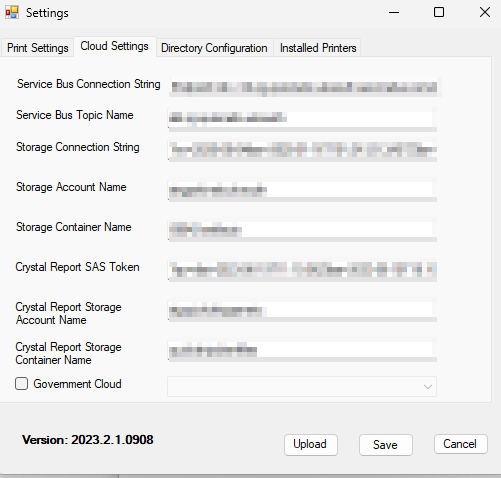
Task: Click the Storage Account Name label
Action: 71,187
